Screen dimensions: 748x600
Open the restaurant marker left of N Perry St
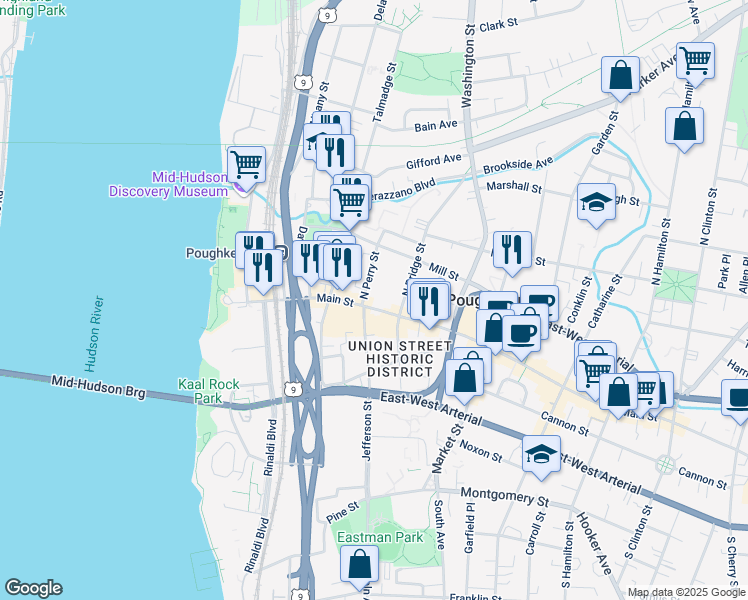tap(342, 264)
